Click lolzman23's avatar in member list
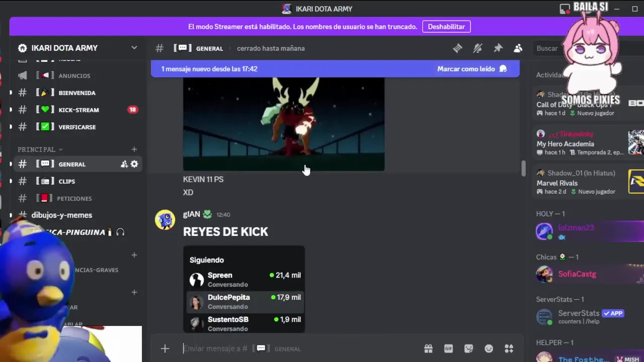Image resolution: width=644 pixels, height=362 pixels. click(x=544, y=231)
